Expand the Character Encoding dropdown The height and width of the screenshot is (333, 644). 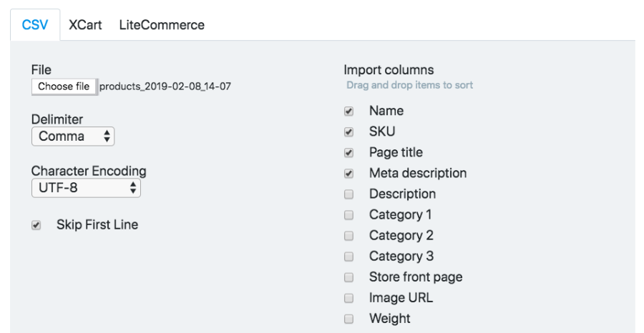pyautogui.click(x=86, y=188)
